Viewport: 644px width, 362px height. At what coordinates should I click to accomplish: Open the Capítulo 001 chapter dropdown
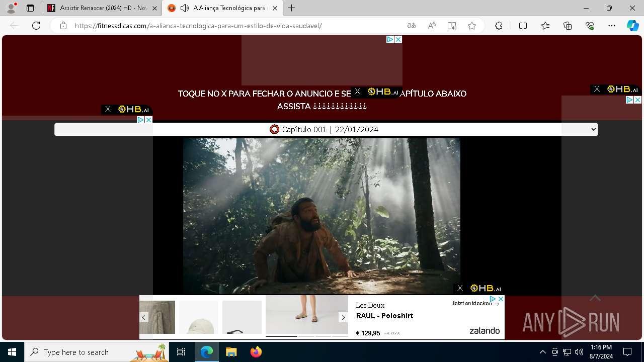[326, 129]
